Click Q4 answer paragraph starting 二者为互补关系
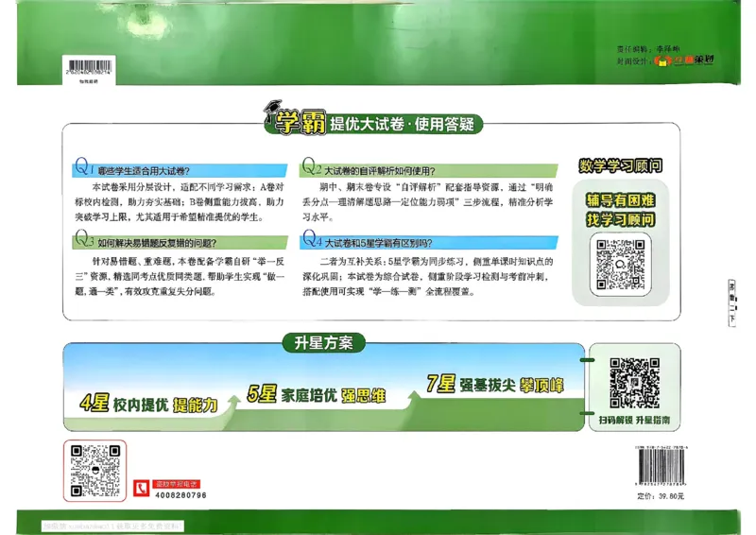 pos(428,276)
